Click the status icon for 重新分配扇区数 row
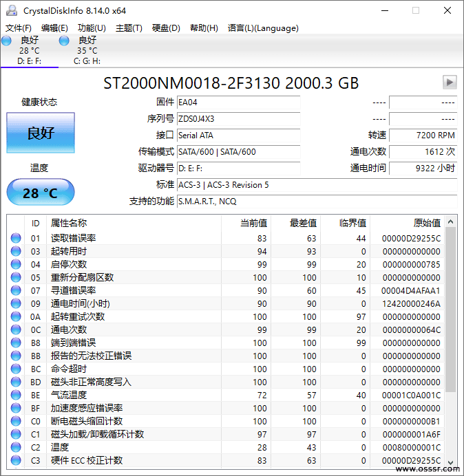Screen dimensions: 464x476 16,277
